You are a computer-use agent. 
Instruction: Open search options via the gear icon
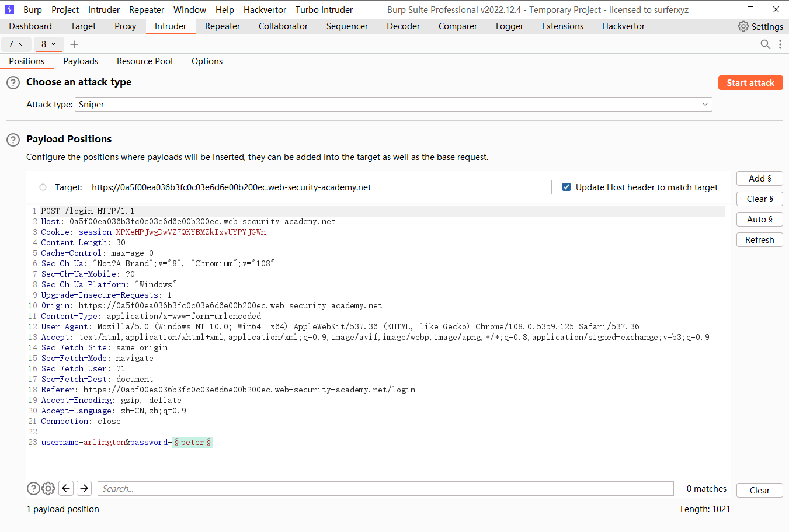[48, 488]
